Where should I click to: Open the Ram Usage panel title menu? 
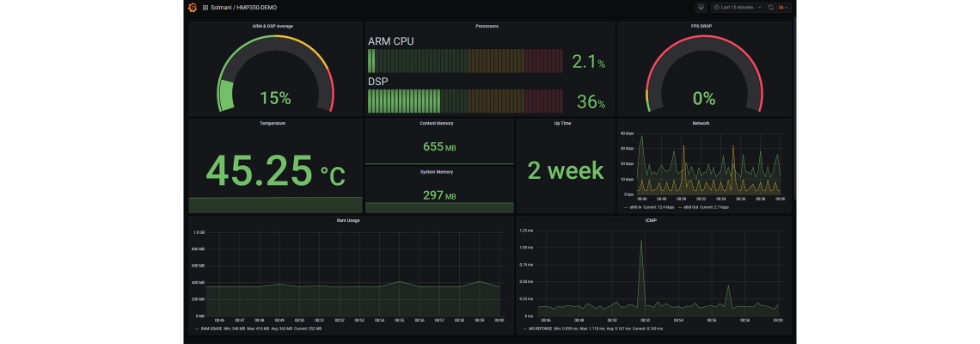point(348,220)
